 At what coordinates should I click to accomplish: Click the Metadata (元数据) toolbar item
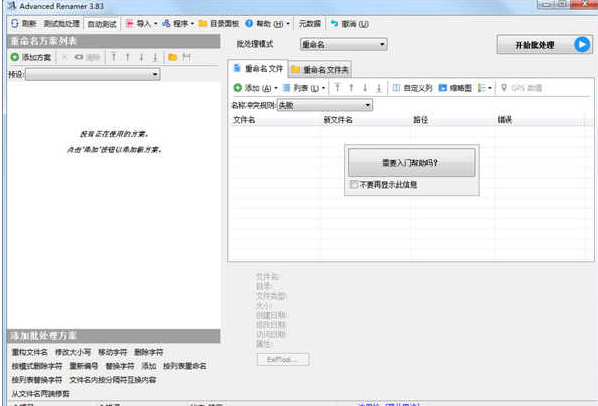coord(309,24)
